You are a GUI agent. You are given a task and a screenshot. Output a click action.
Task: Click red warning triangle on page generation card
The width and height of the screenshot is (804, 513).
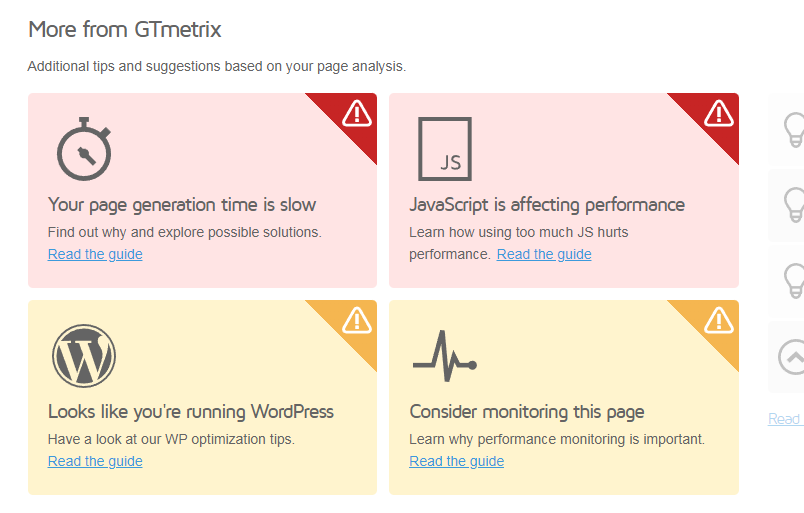[x=357, y=113]
